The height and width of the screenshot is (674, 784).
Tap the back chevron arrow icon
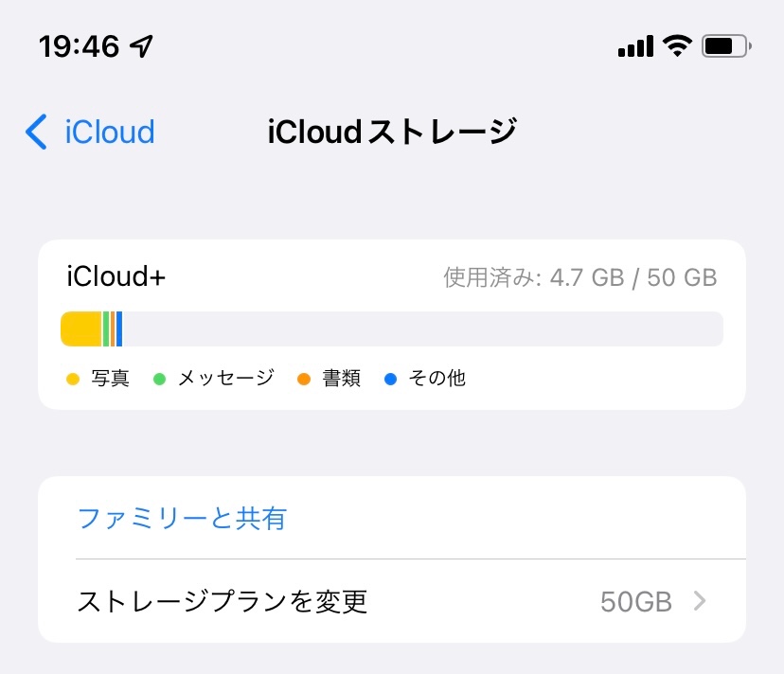pos(36,133)
